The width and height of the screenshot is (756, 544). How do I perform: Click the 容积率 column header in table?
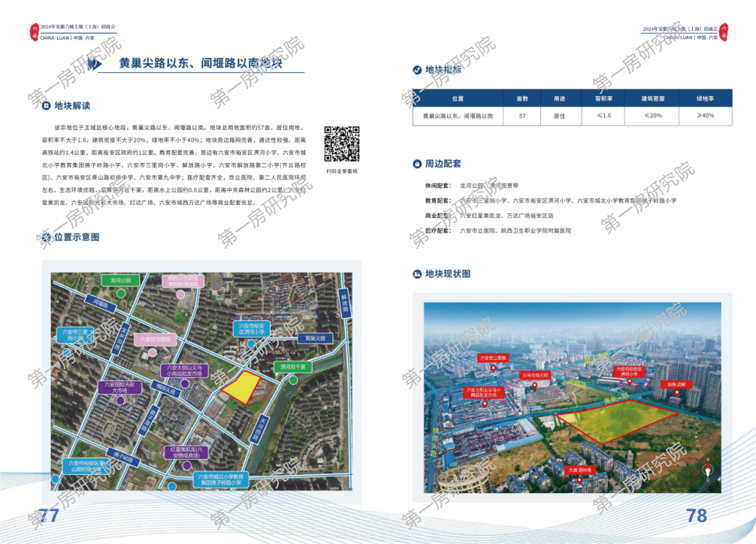(x=603, y=98)
